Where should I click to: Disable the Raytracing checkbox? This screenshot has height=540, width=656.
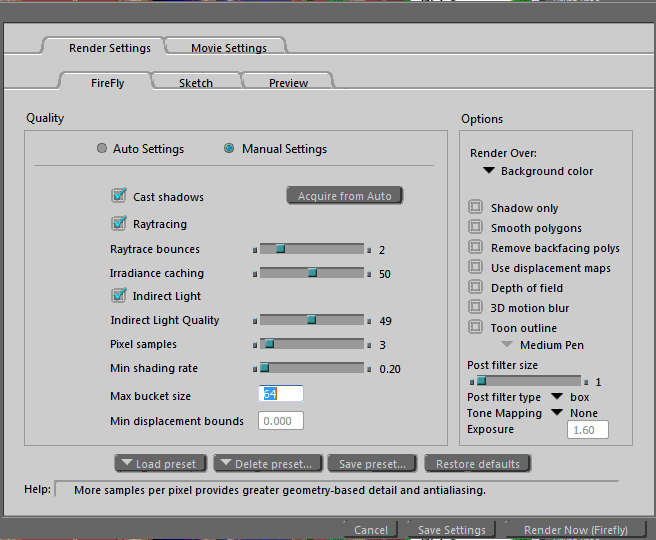pos(120,224)
